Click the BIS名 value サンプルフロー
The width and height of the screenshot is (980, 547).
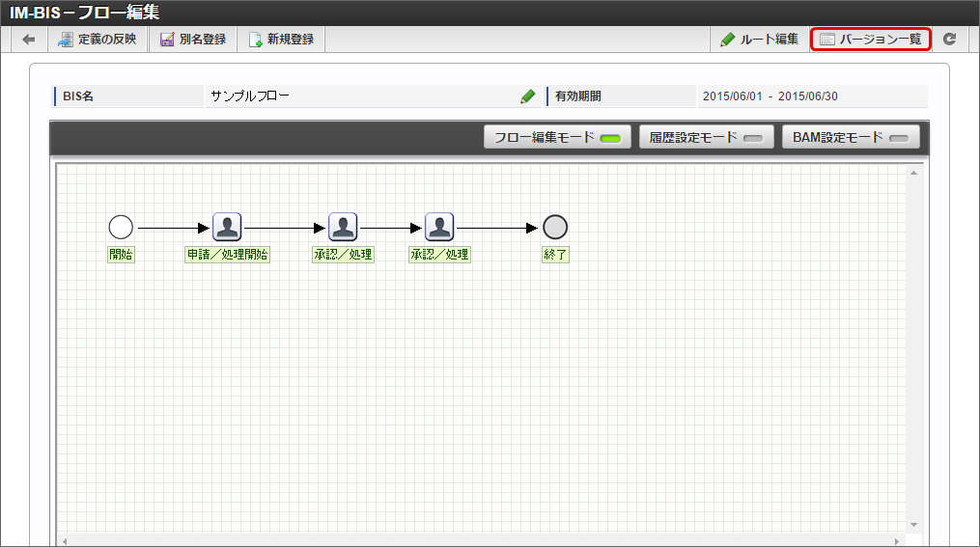pyautogui.click(x=250, y=96)
